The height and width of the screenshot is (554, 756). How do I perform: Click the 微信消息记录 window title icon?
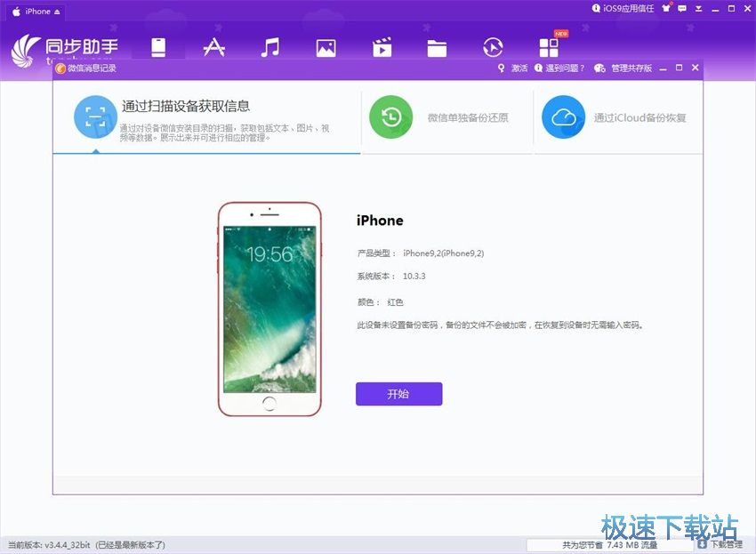60,68
